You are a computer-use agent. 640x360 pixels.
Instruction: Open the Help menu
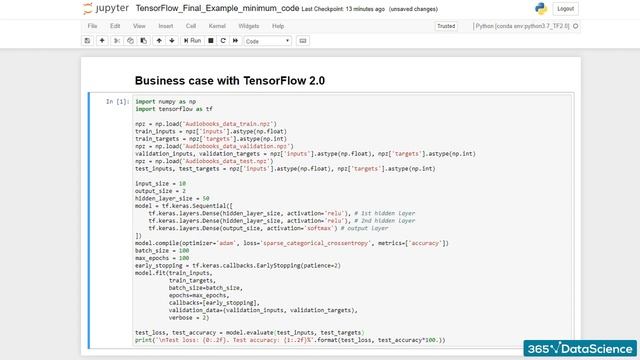pos(278,26)
